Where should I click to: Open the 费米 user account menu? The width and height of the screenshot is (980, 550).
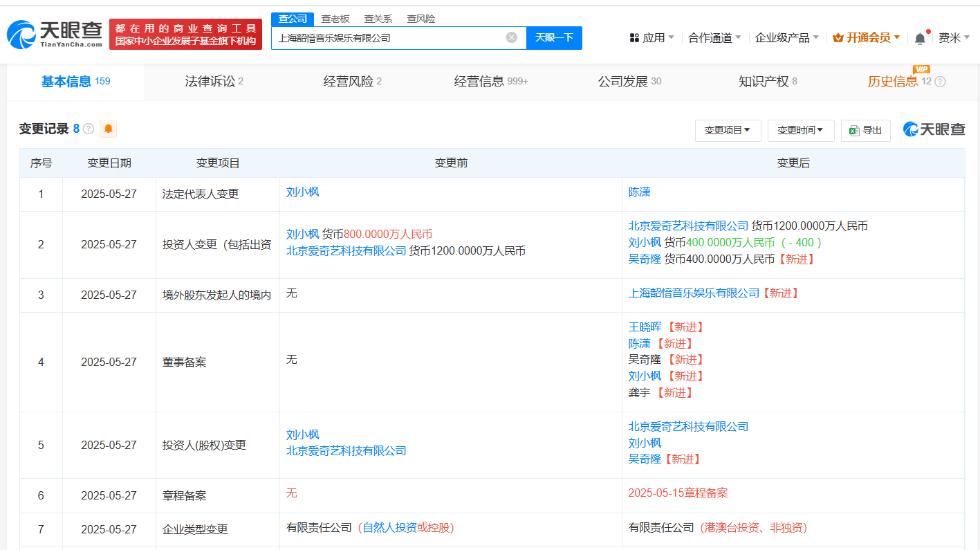click(954, 37)
